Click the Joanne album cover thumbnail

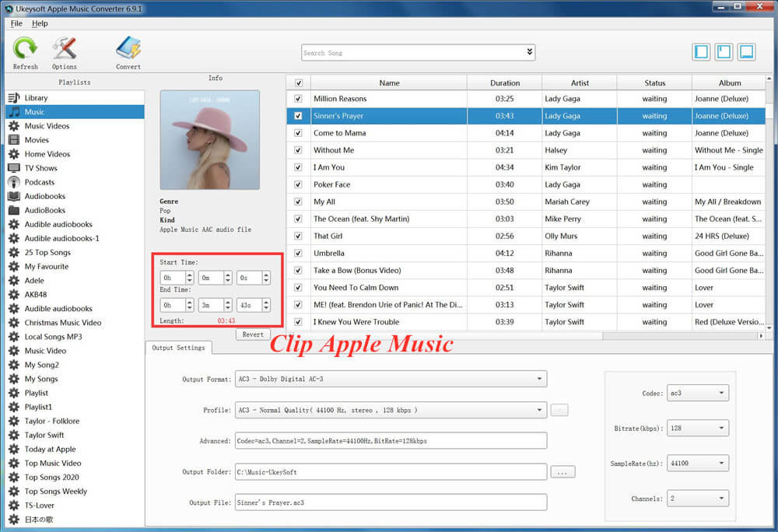(209, 140)
